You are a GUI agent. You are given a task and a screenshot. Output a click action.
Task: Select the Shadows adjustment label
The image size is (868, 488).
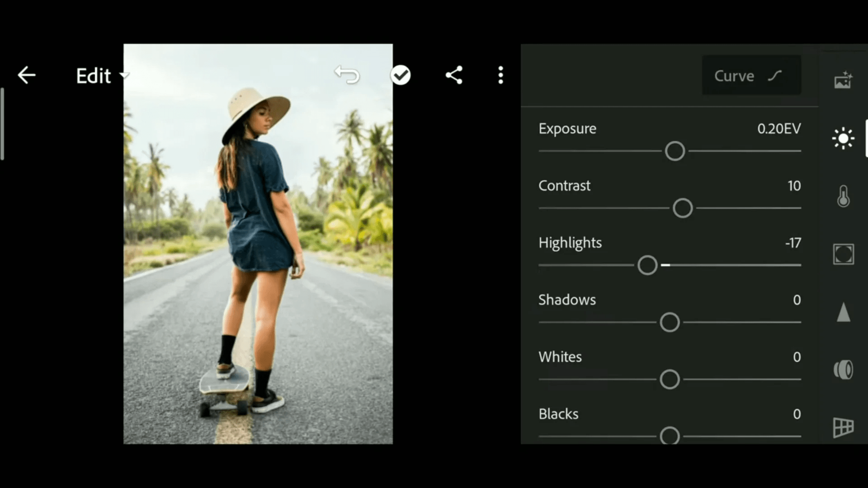tap(566, 300)
